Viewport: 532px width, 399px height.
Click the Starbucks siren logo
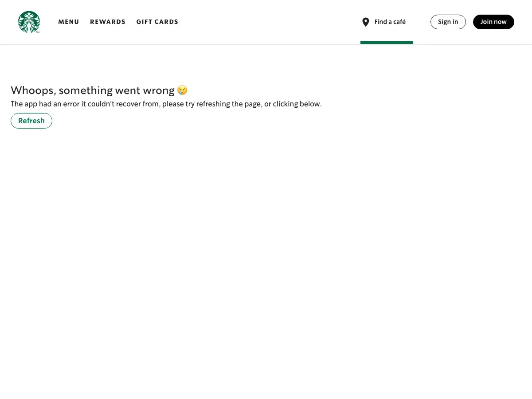coord(29,22)
